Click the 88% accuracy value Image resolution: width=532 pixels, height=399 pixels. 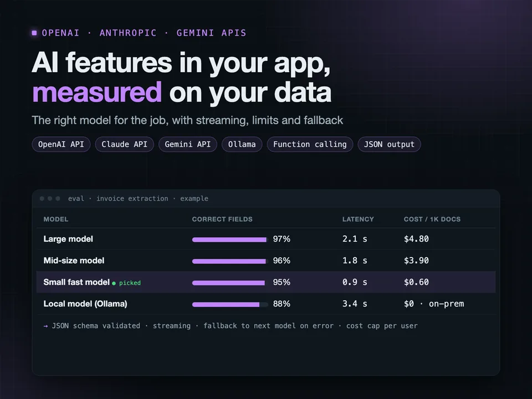pyautogui.click(x=282, y=304)
